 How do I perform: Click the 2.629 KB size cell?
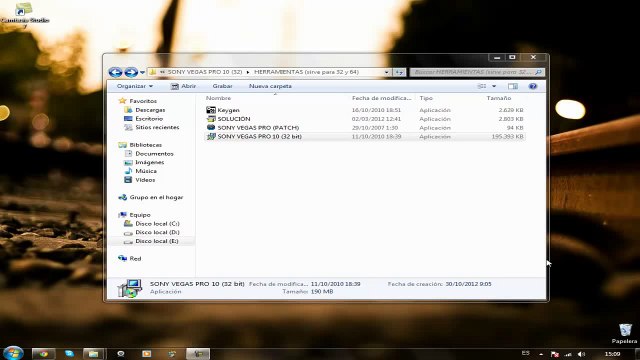coord(511,110)
